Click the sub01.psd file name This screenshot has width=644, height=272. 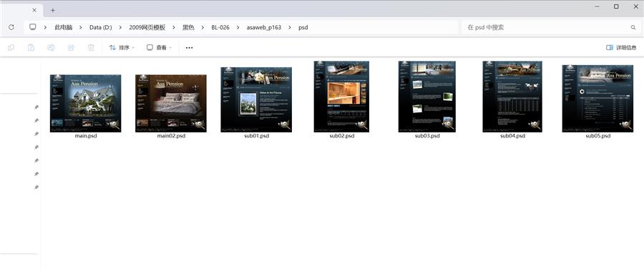point(256,135)
